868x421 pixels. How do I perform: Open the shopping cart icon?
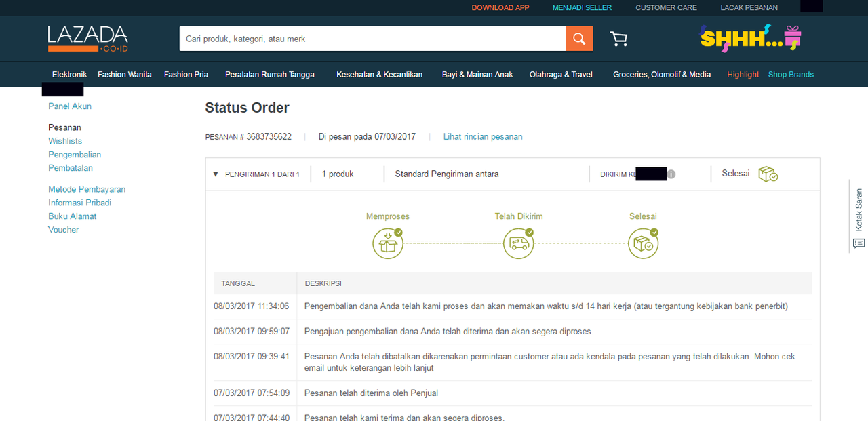coord(618,39)
